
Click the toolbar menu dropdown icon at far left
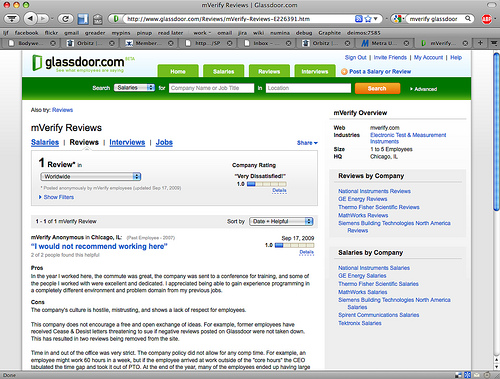click(x=12, y=18)
